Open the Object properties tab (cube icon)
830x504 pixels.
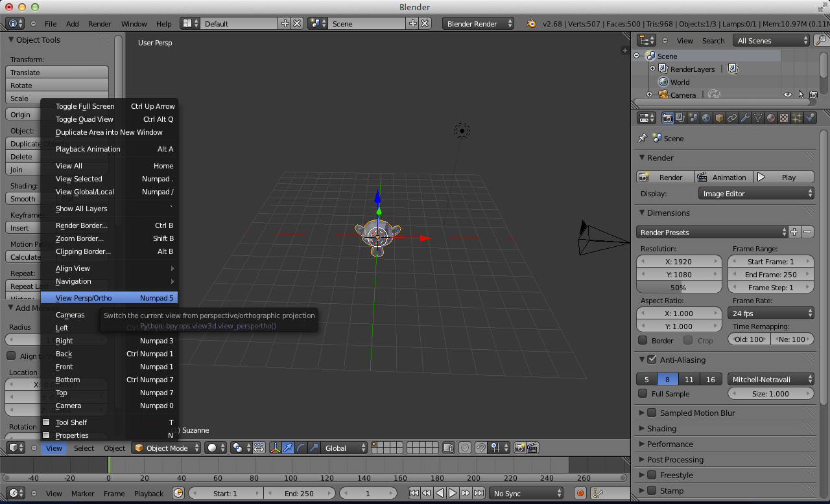[x=719, y=118]
